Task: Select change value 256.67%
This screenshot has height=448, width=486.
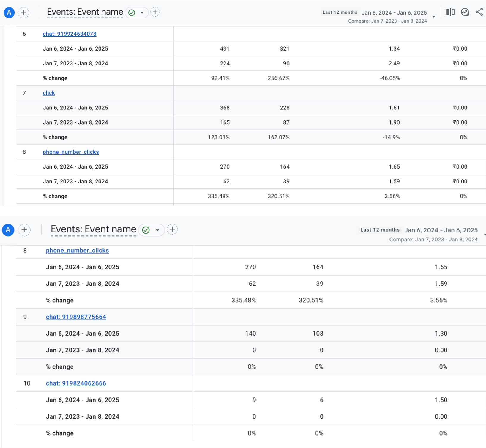Action: (278, 78)
